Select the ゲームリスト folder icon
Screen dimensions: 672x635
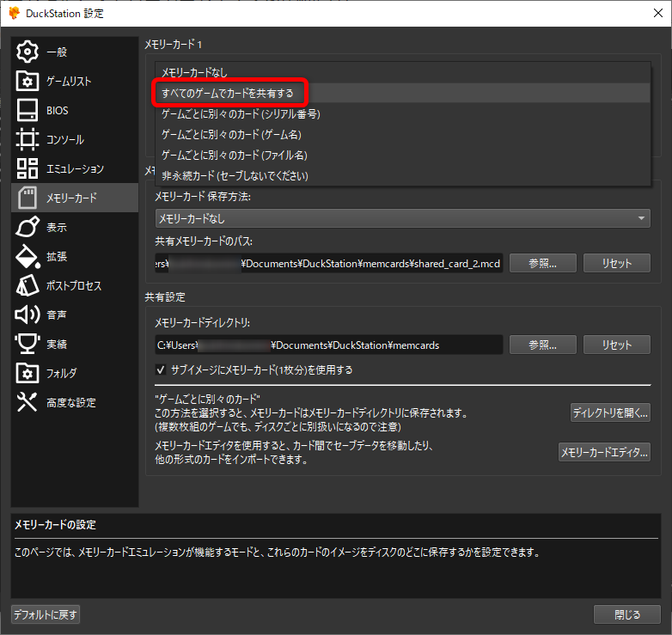tap(27, 81)
